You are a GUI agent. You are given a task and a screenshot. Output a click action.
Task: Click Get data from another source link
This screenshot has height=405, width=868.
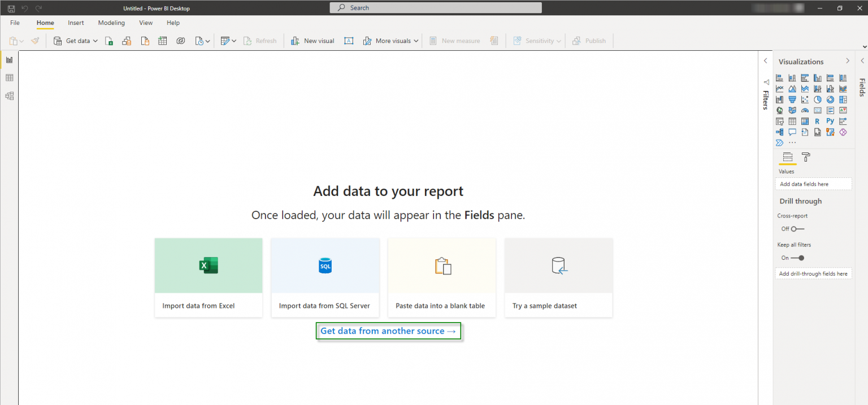388,330
